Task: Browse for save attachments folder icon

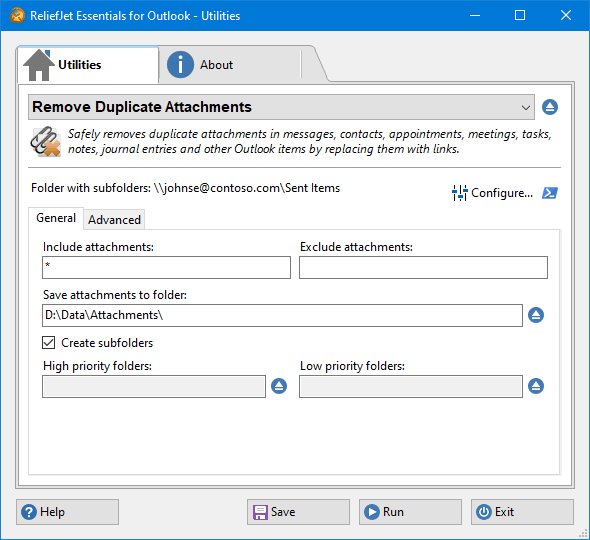Action: point(536,315)
